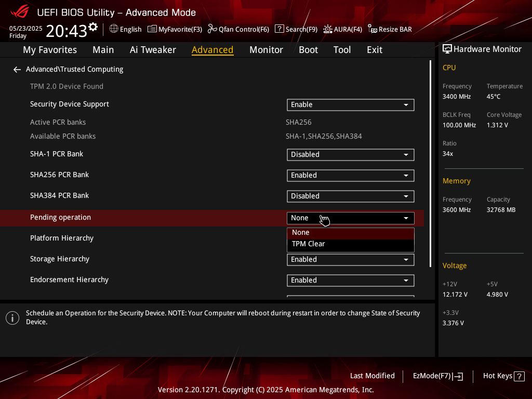Open AURA(F4) settings
This screenshot has width=532, height=399.
click(342, 29)
